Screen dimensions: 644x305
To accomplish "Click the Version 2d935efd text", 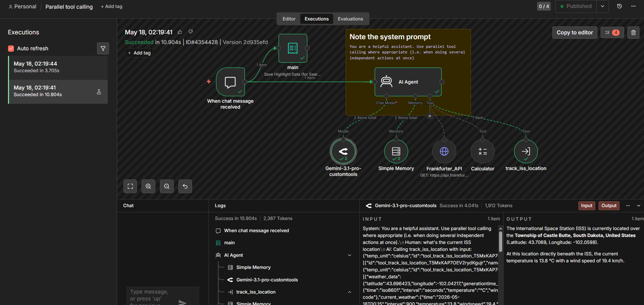I will (x=245, y=42).
